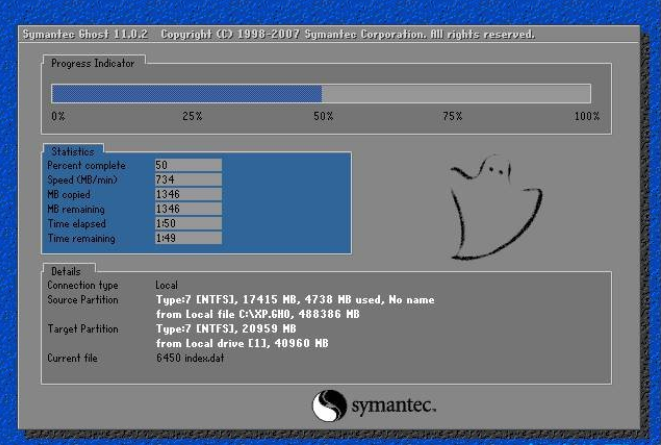Click the Ghost mascot drawing
661x445 pixels.
[x=496, y=207]
